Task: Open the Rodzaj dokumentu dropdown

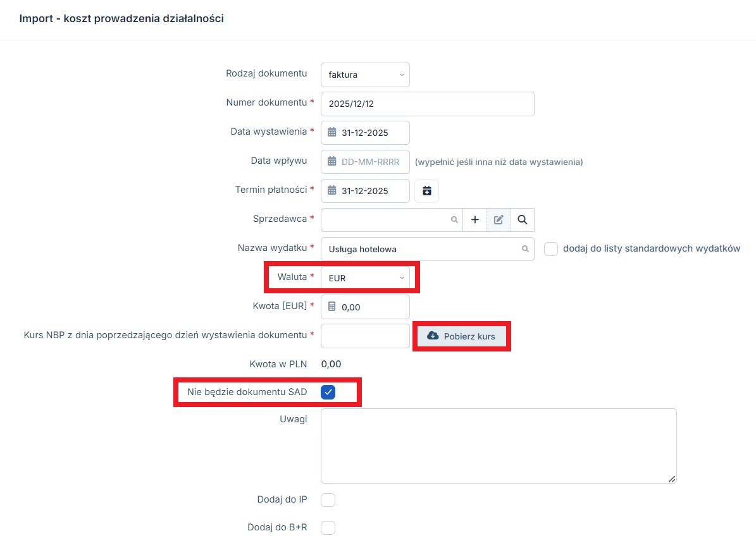Action: pyautogui.click(x=365, y=75)
